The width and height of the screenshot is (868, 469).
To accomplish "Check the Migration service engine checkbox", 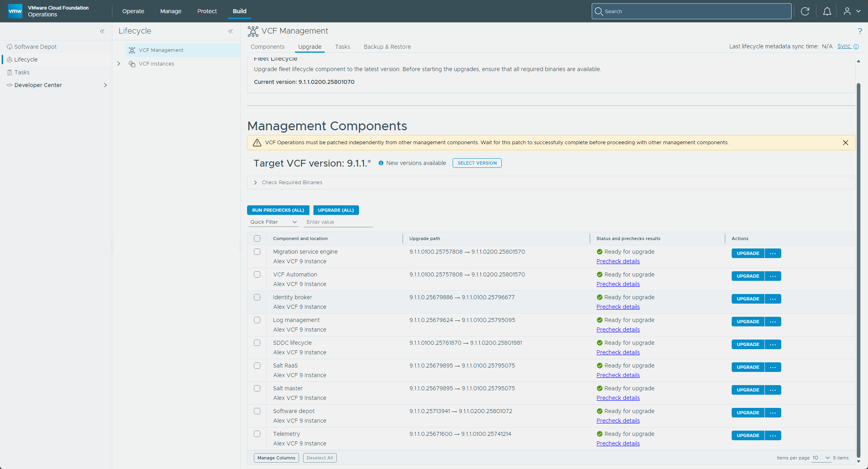I will click(257, 252).
